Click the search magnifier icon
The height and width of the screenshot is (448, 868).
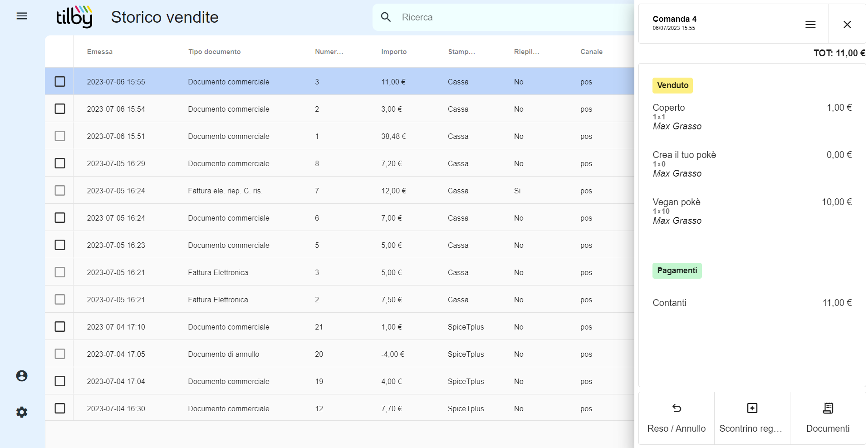coord(386,17)
